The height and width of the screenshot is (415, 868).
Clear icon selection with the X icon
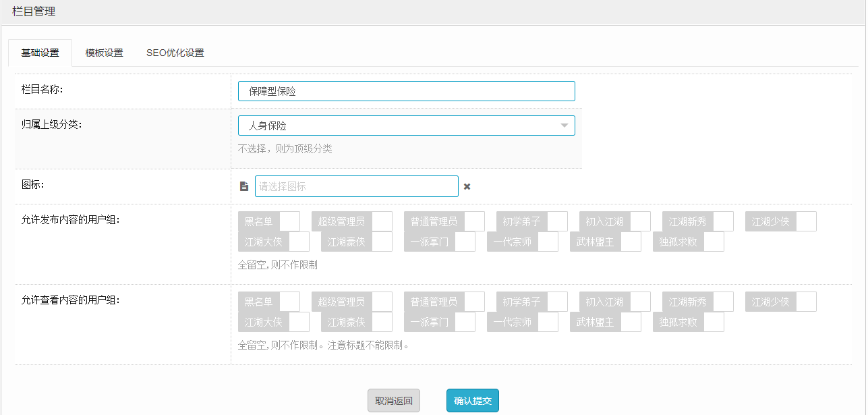pyautogui.click(x=467, y=186)
